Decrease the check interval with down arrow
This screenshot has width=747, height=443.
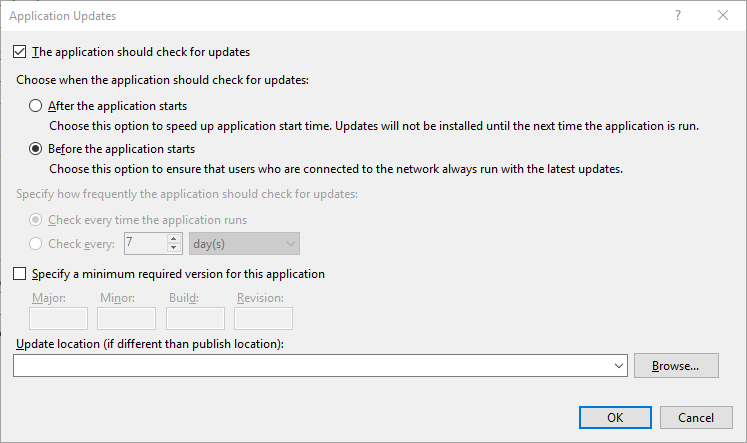174,248
